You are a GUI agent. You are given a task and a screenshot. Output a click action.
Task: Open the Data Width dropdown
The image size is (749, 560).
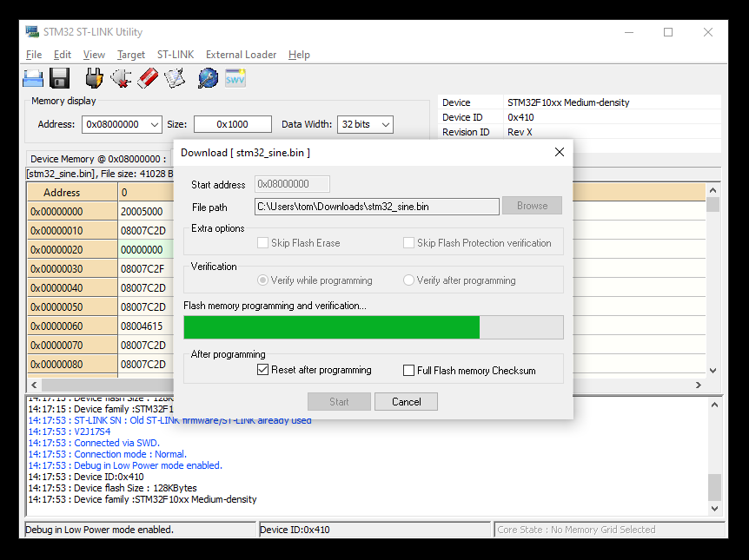(386, 125)
